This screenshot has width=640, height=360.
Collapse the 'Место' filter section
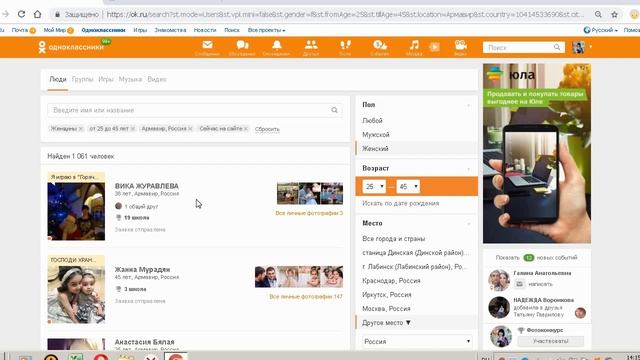(468, 224)
